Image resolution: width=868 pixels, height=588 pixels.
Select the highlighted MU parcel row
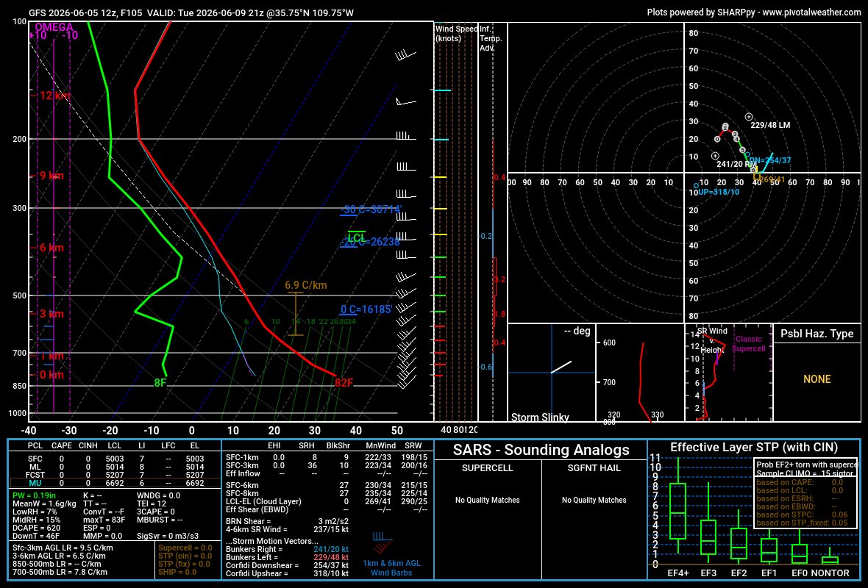(x=115, y=483)
